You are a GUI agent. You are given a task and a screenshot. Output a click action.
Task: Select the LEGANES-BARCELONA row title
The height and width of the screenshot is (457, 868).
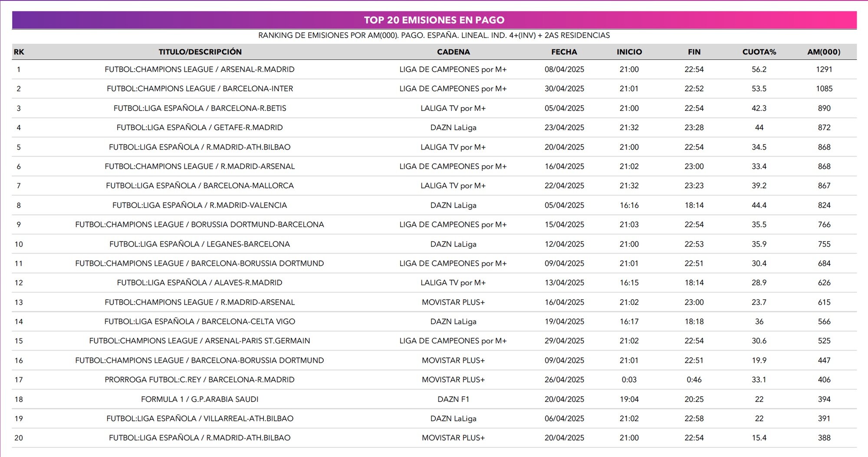click(200, 244)
